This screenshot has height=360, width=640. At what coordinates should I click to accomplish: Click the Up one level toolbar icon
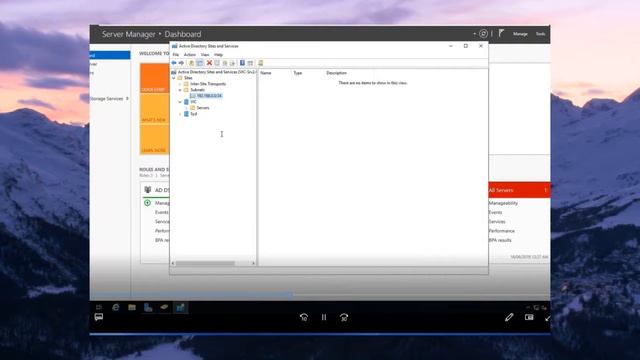pos(191,63)
